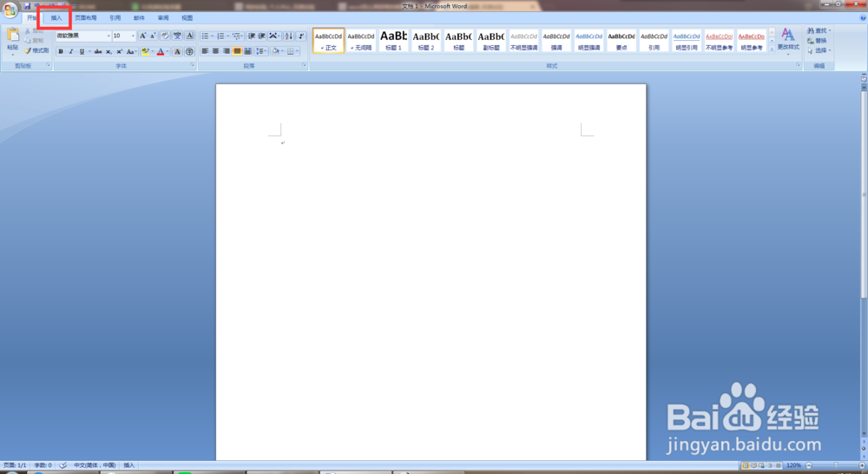
Task: Toggle Justify alignment
Action: click(x=237, y=51)
